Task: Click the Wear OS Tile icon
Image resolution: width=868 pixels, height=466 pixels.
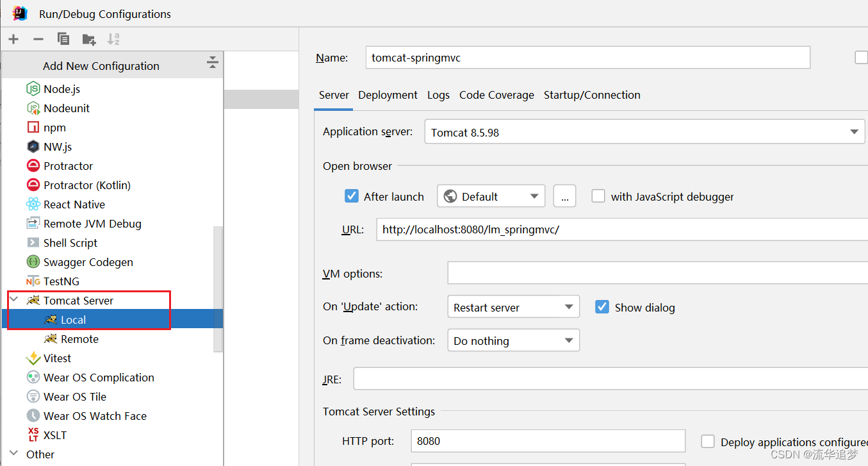Action: click(x=33, y=397)
